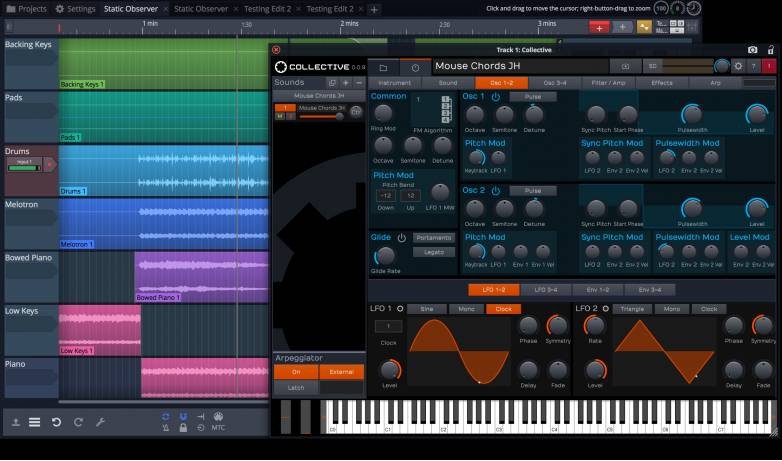
Task: Switch to the Osc 3-4 tab
Action: [x=555, y=83]
